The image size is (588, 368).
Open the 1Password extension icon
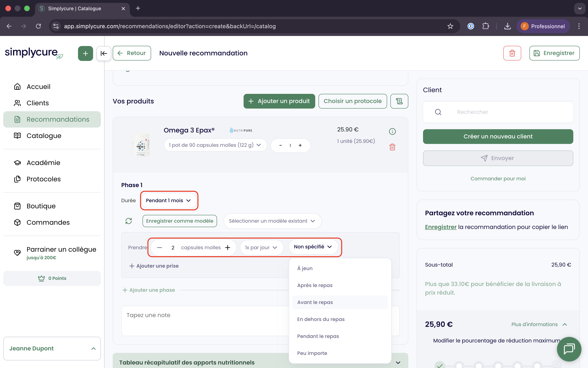point(471,26)
